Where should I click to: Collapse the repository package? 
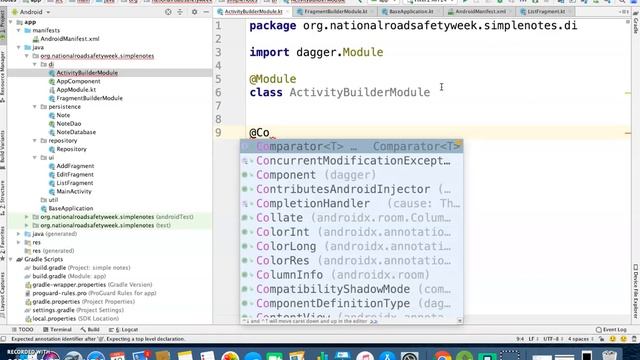35,140
